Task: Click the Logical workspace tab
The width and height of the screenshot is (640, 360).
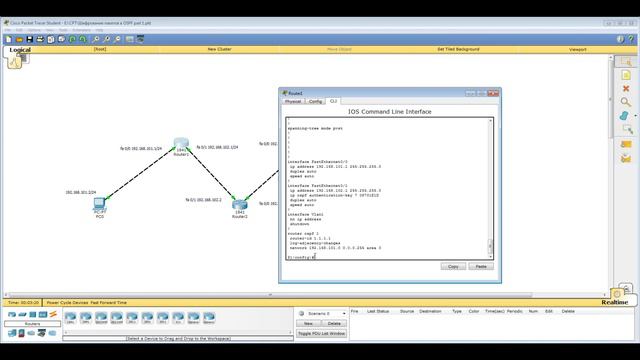Action: (x=20, y=50)
